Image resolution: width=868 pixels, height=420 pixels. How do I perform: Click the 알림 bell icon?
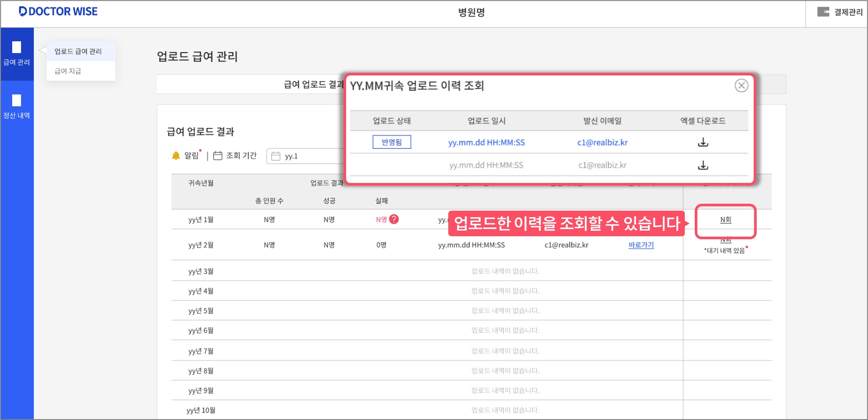[176, 156]
